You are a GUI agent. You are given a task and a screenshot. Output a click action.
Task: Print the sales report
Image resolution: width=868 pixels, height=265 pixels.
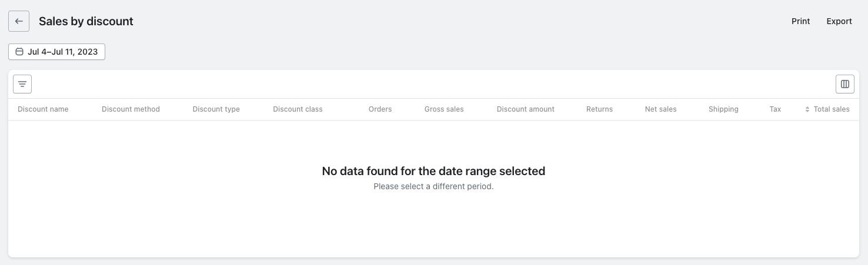click(x=800, y=21)
